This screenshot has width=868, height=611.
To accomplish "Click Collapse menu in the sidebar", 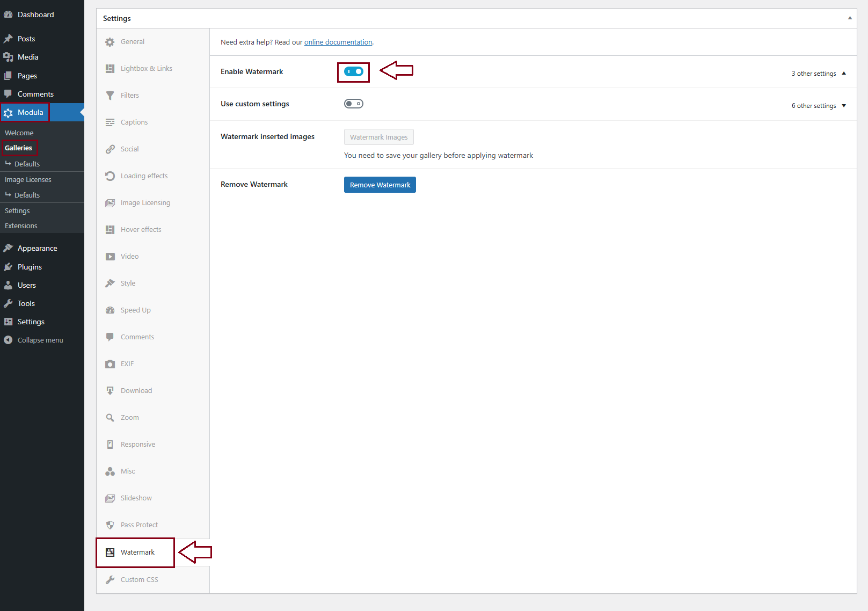I will pos(40,340).
